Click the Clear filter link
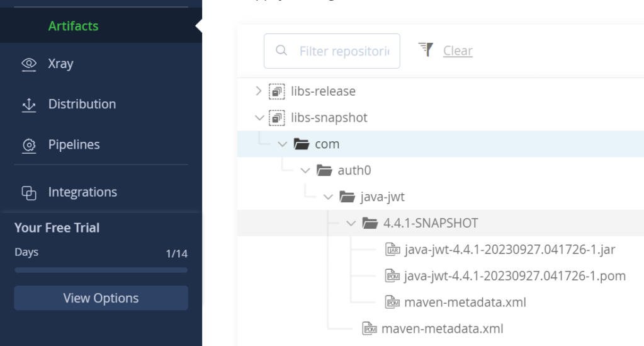The width and height of the screenshot is (644, 346). coord(458,50)
